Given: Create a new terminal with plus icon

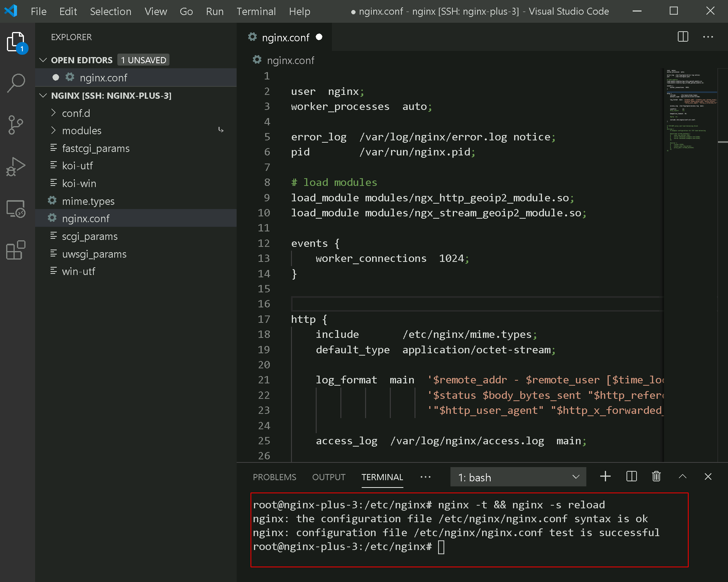Looking at the screenshot, I should click(x=605, y=476).
